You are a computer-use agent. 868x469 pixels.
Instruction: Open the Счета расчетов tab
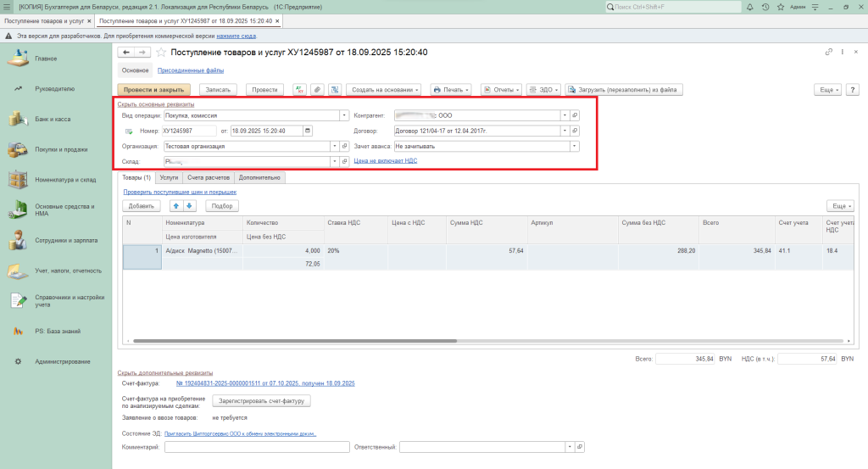[x=209, y=178]
